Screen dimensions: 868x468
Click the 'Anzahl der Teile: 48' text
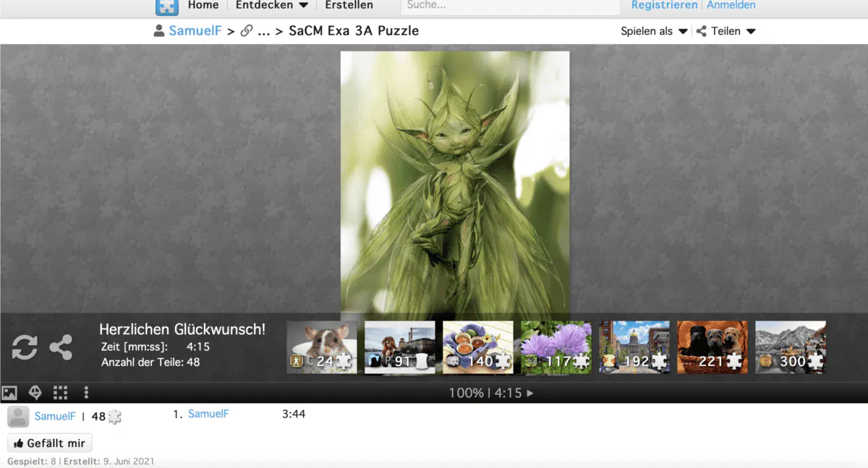pos(150,362)
